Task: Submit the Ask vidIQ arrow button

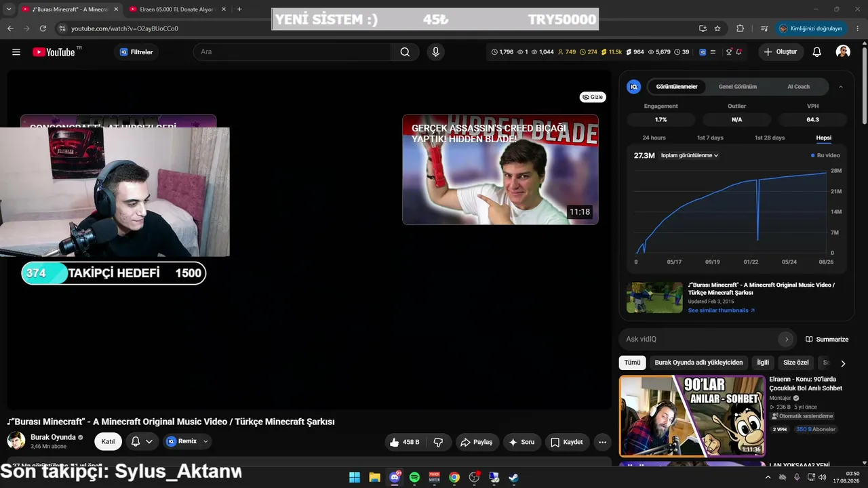Action: tap(787, 339)
